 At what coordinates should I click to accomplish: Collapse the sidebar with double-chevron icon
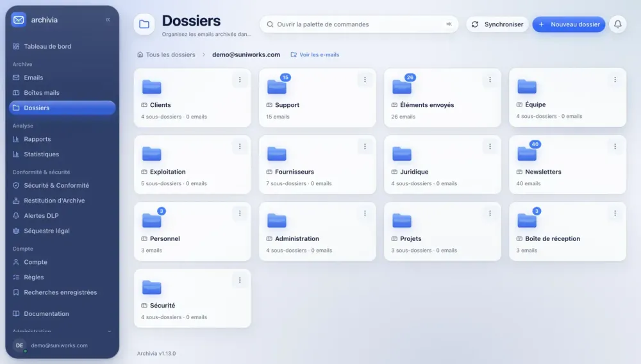click(x=108, y=20)
